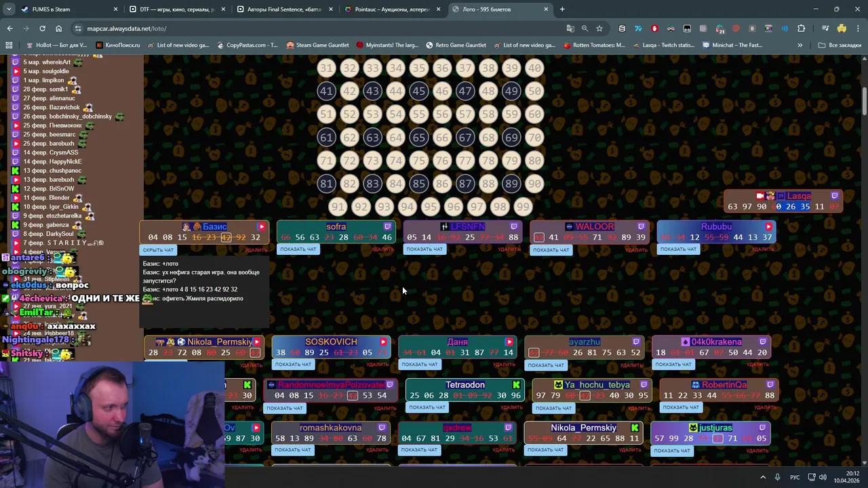This screenshot has width=868, height=488.
Task: Expand LFSNFN chat with ПОКАЗАТЬ ЧАТ
Action: coord(425,249)
